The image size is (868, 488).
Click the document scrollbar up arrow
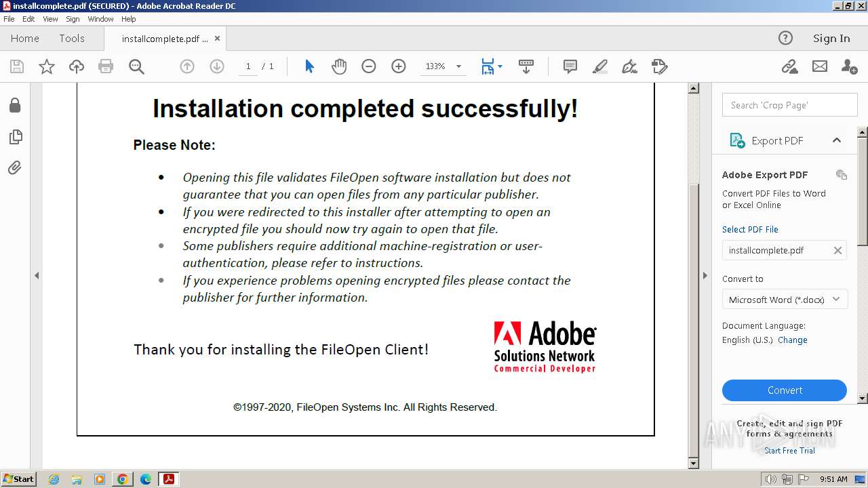click(x=693, y=88)
